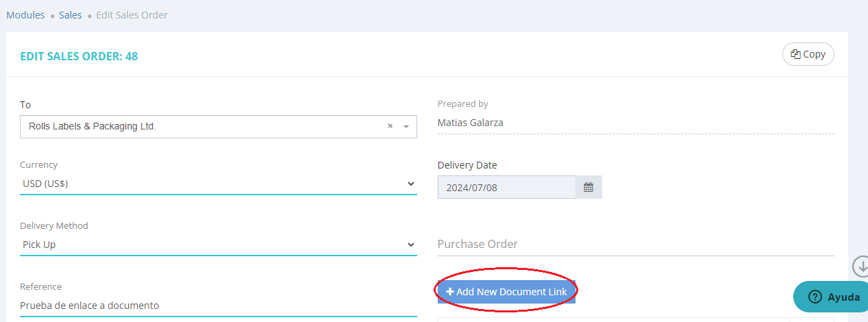This screenshot has width=868, height=322.
Task: Navigate to the Sales breadcrumb
Action: 71,15
